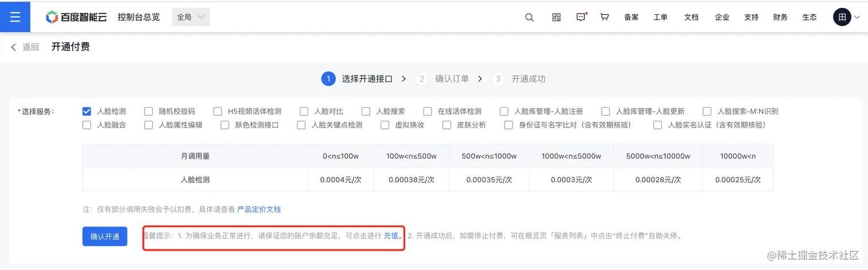
Task: Check the 人脸库管理-人脸注册 checkbox
Action: pyautogui.click(x=504, y=111)
